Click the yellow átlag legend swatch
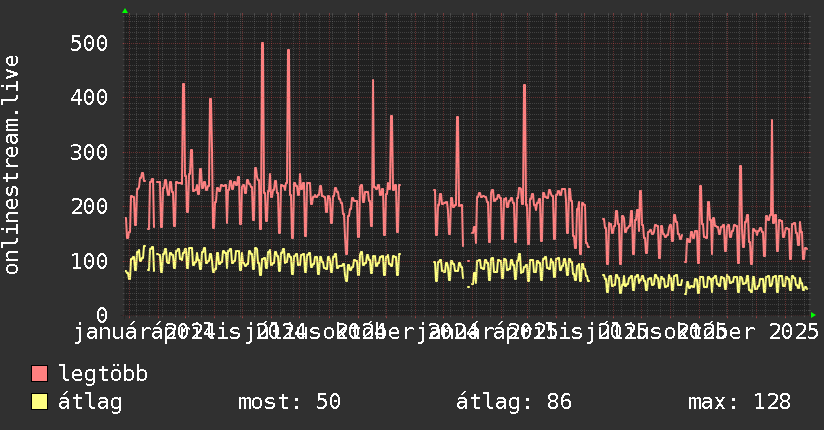 [x=39, y=402]
